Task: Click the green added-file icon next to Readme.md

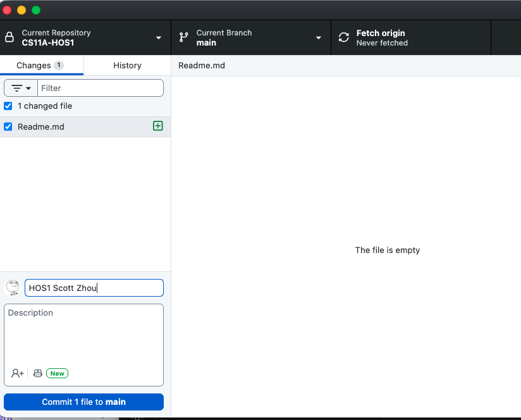Action: coord(157,126)
